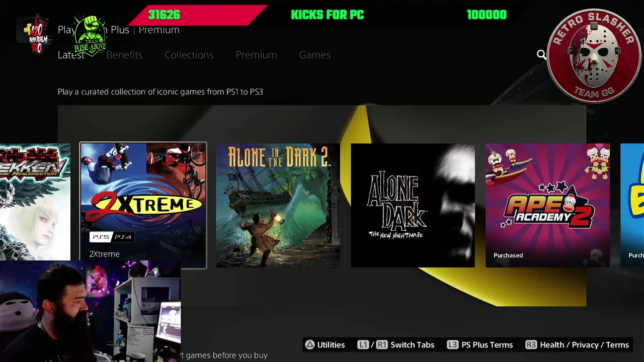Open Health / Privacy / Terms
This screenshot has width=644, height=362.
tap(584, 345)
